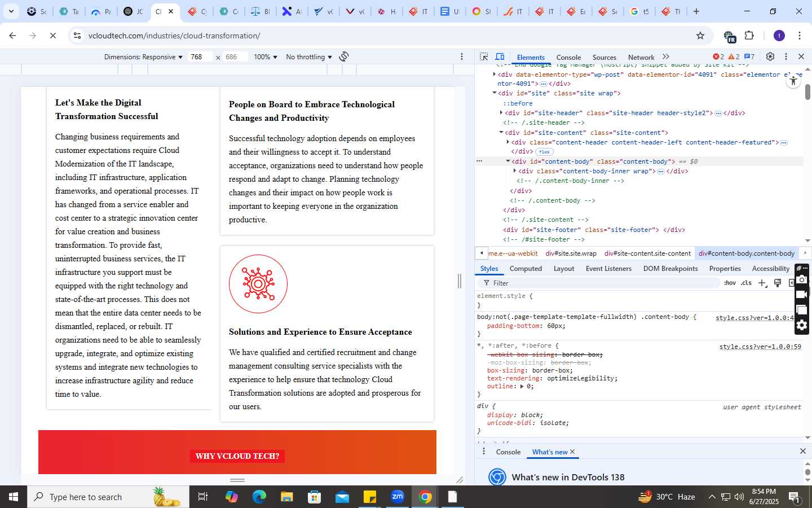
Task: Open DevTools settings gear
Action: pyautogui.click(x=770, y=56)
